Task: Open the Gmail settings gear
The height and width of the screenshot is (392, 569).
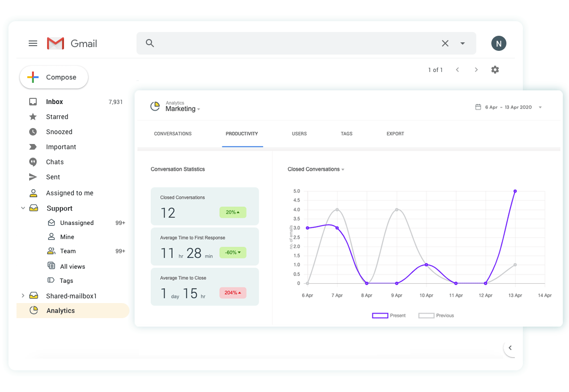Action: [x=495, y=70]
